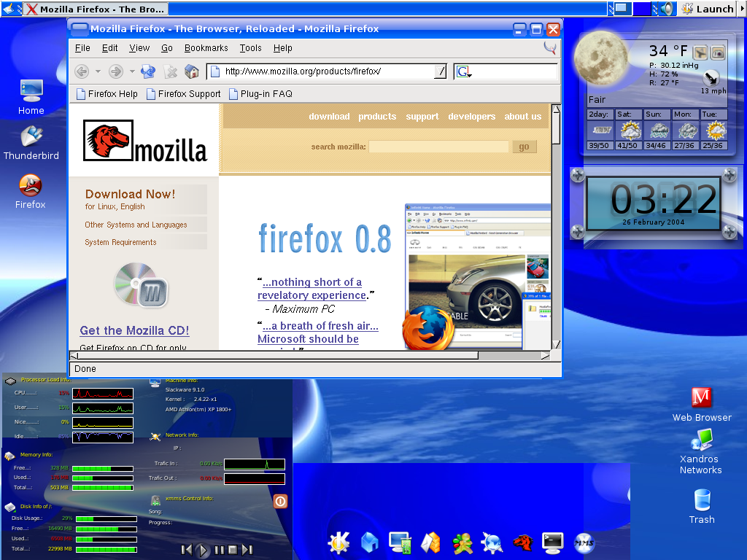
Task: Expand the arrow next to the Launch button
Action: coord(741,9)
